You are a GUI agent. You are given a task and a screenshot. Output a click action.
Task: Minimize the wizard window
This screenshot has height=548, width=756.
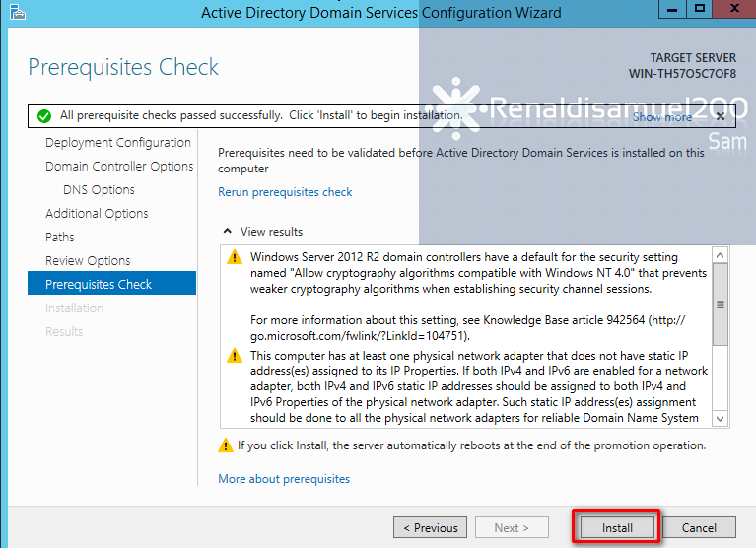(x=672, y=9)
